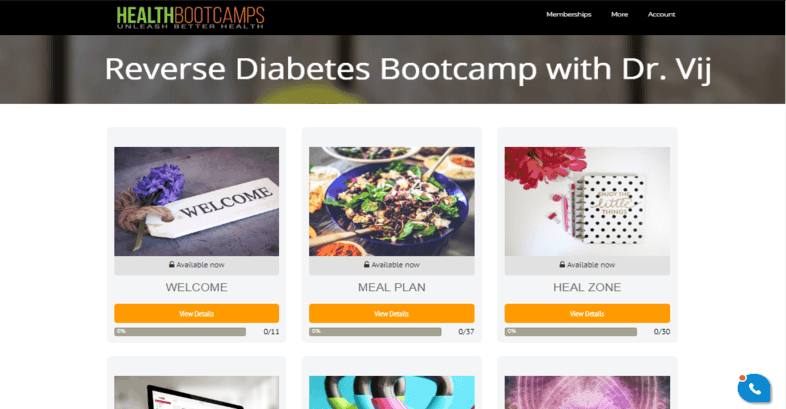Open the Account menu
The image size is (786, 409).
click(661, 15)
